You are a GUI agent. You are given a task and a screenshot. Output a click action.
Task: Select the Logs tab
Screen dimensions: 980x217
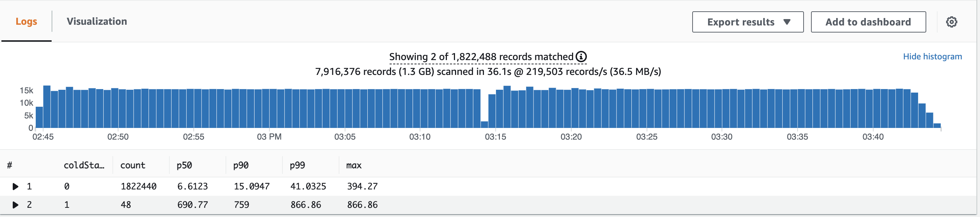point(26,21)
